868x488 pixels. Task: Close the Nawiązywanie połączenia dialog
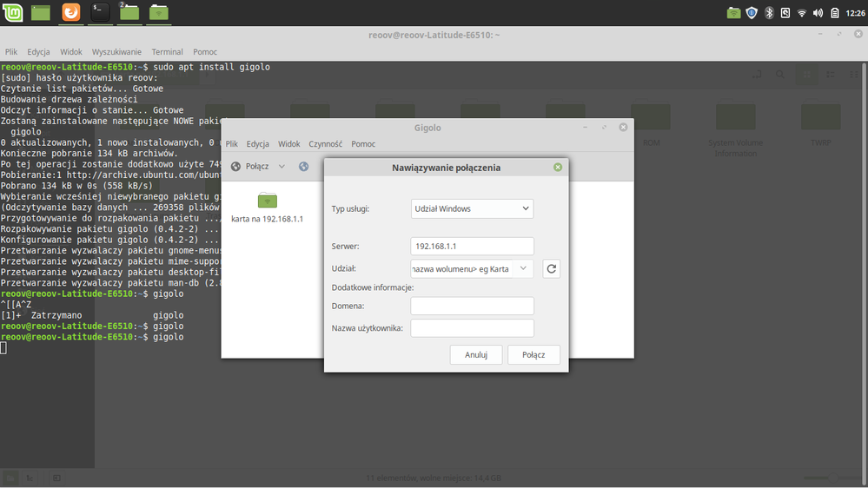pos(558,168)
